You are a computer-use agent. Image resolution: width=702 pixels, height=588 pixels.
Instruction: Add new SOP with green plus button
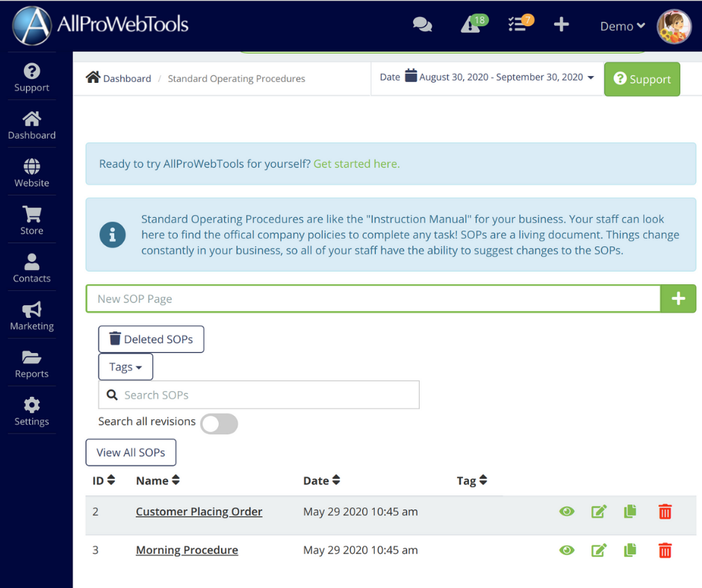678,298
